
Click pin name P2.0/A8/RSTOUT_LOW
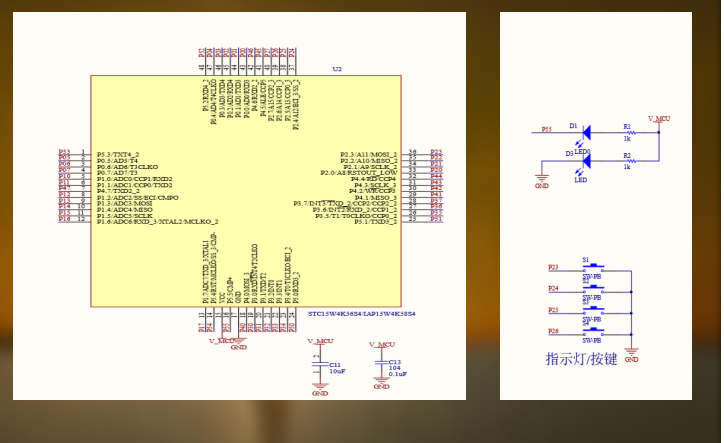359,173
